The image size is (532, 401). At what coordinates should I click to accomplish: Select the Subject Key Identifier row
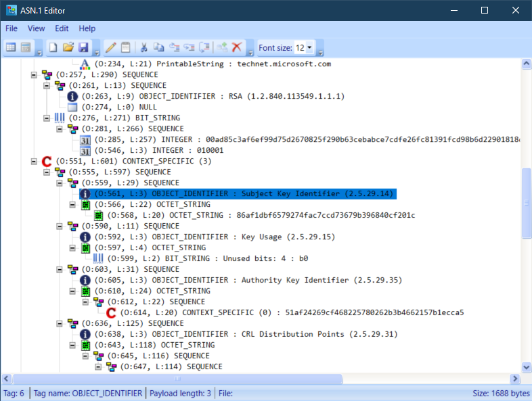[238, 193]
